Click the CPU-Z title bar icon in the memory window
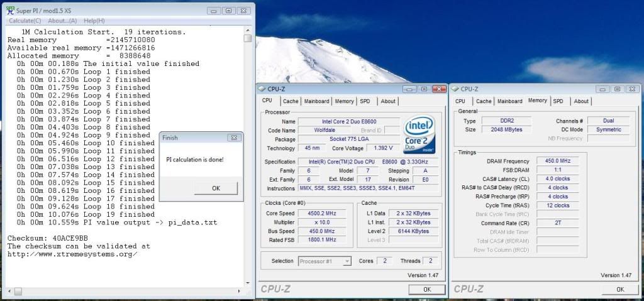 tap(455, 89)
